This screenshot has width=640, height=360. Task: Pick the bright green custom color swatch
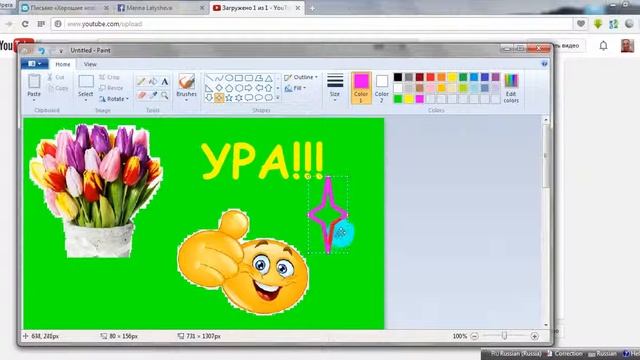(398, 99)
